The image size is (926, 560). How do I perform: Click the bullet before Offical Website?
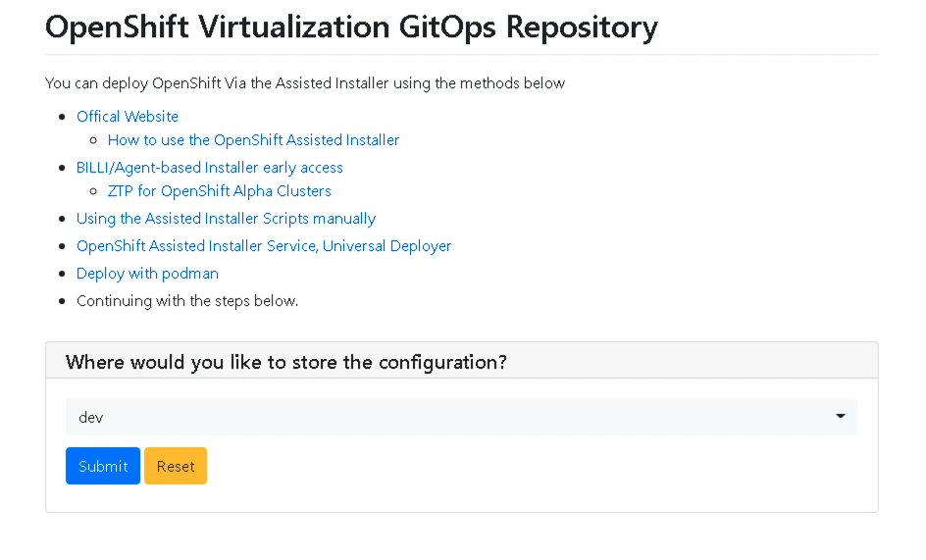click(62, 117)
